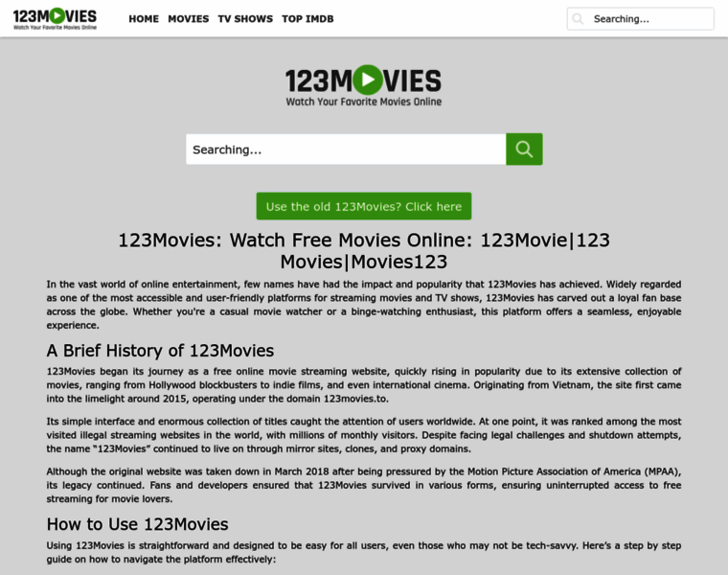728x575 pixels.
Task: Click the paragraph starting "Its simple interface"
Action: [364, 435]
